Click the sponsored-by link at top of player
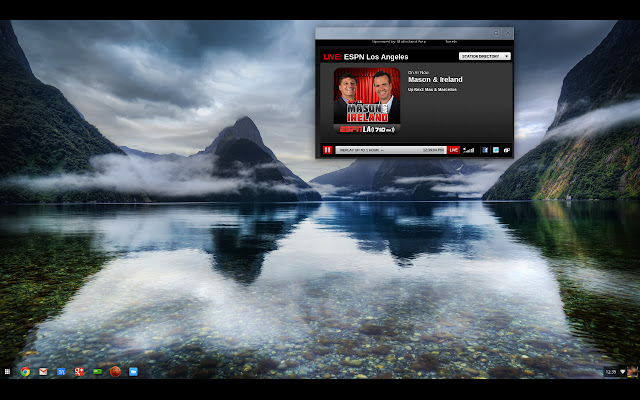 (399, 42)
